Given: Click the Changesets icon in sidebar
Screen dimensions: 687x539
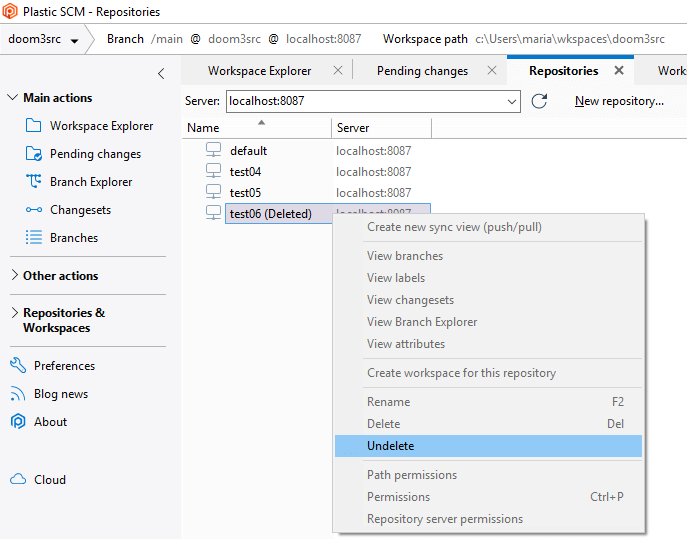Looking at the screenshot, I should click(x=34, y=210).
